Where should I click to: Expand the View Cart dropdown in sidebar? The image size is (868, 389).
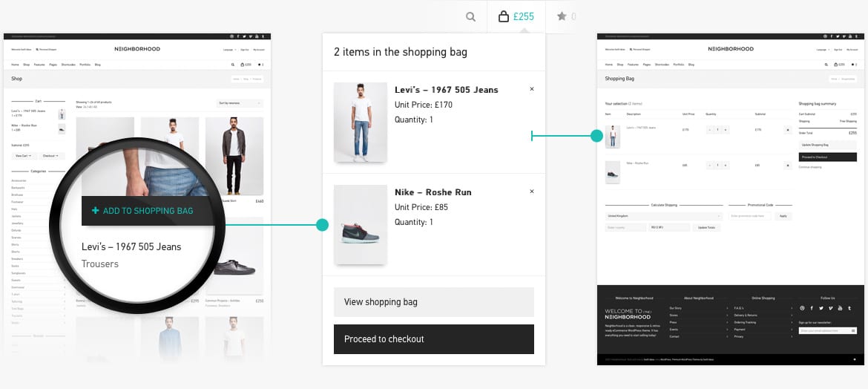(x=23, y=156)
